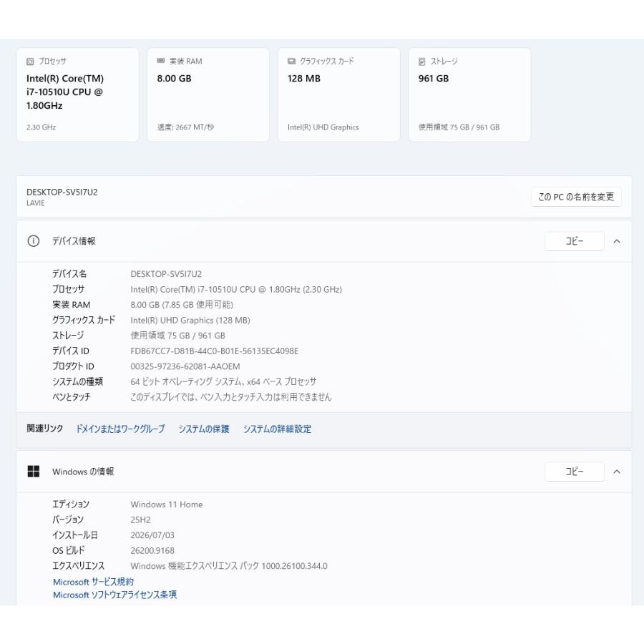
Task: Click the installed RAM icon
Action: [160, 62]
